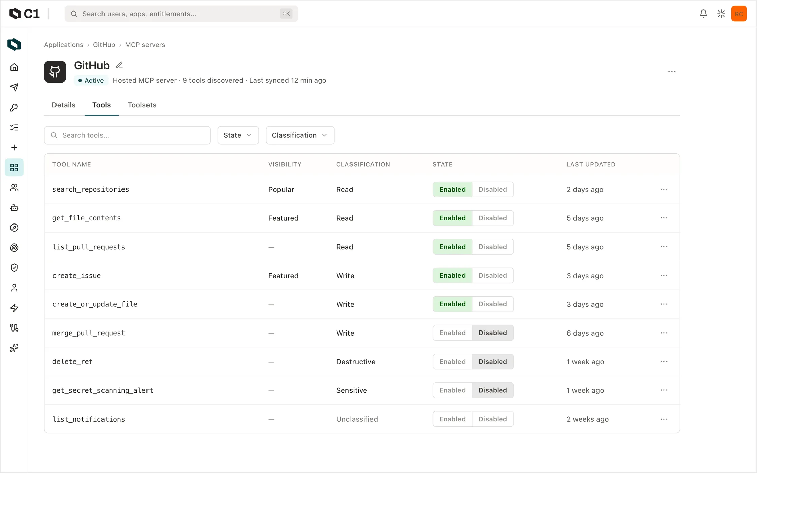The width and height of the screenshot is (812, 512).
Task: Sort by Last Updated column header
Action: click(591, 164)
